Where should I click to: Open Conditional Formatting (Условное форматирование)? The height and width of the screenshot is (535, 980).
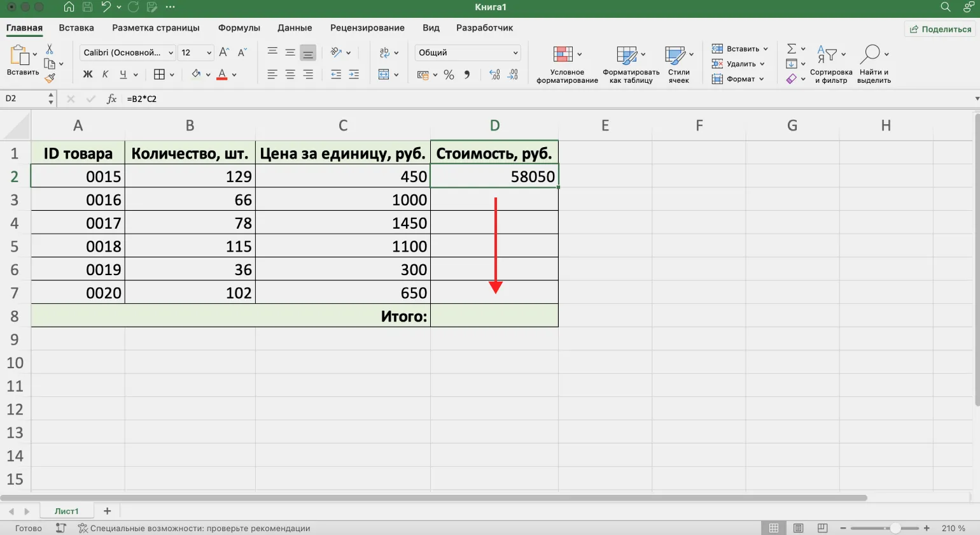pos(566,64)
